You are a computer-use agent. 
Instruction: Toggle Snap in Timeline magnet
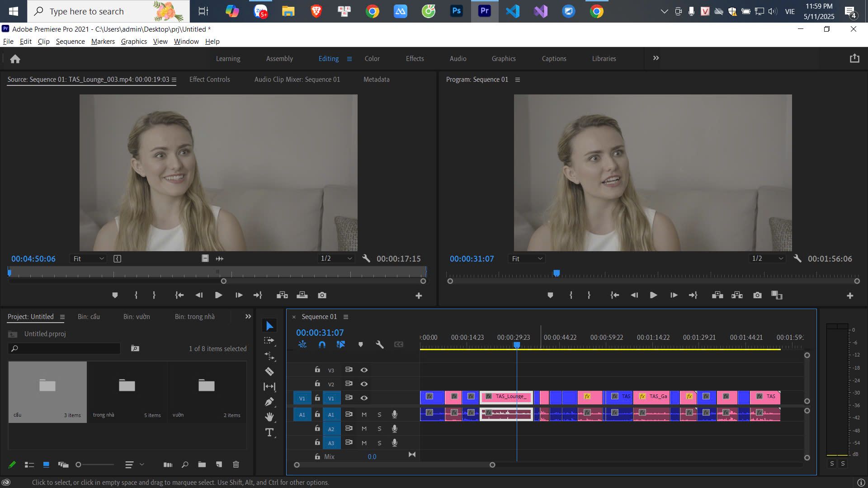[322, 344]
